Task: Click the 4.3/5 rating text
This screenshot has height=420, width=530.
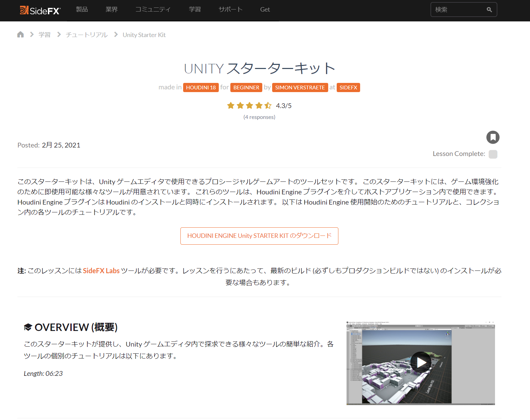Action: [x=284, y=106]
